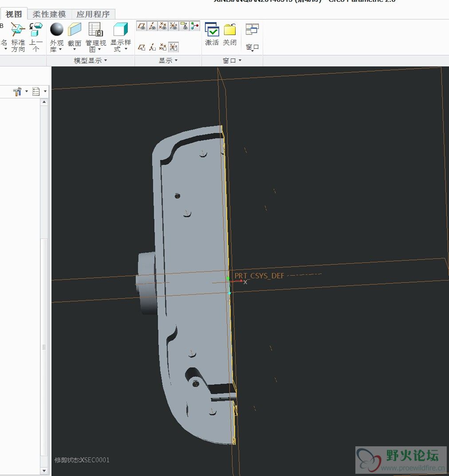Click the model tree scrollbar up arrow
Viewport: 449px width, 476px height.
point(44,102)
